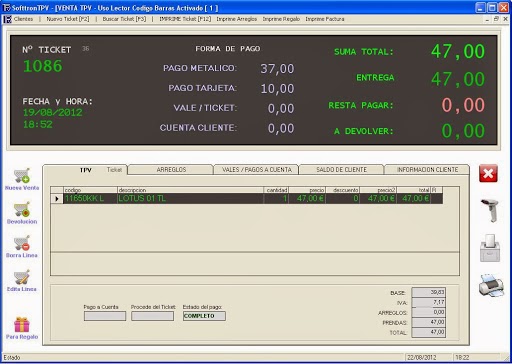Switch to the ARREGLOS tab
This screenshot has height=364, width=512.
coord(171,170)
